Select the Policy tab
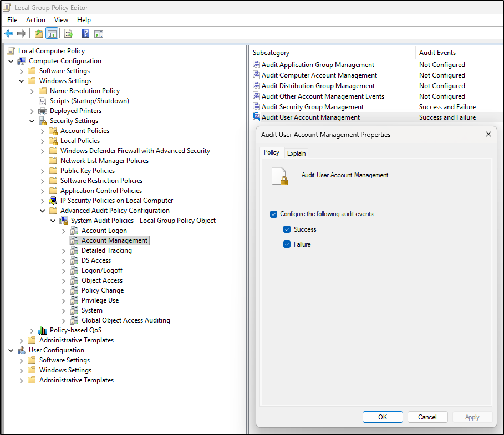The width and height of the screenshot is (504, 435). (x=272, y=152)
